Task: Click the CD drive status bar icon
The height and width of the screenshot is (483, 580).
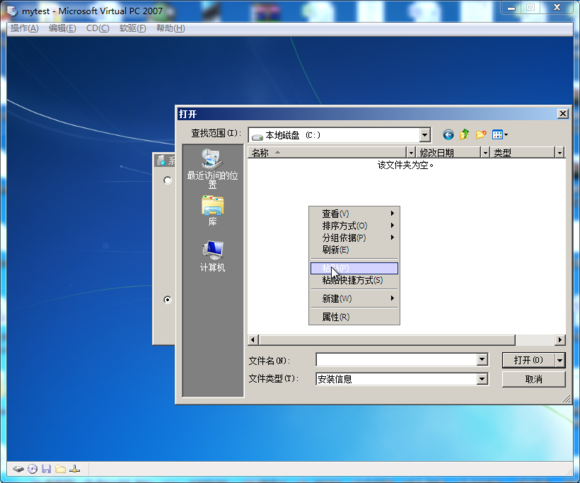Action: coord(33,469)
